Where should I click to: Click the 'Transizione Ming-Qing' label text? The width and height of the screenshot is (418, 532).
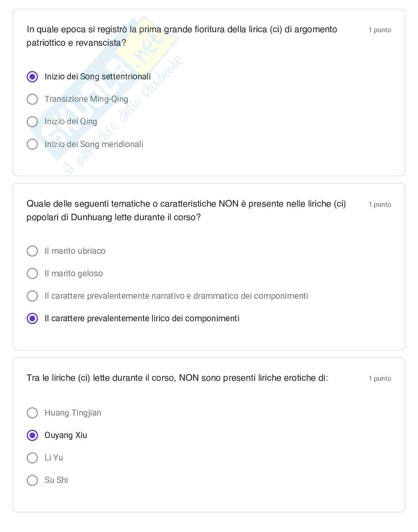pyautogui.click(x=86, y=99)
